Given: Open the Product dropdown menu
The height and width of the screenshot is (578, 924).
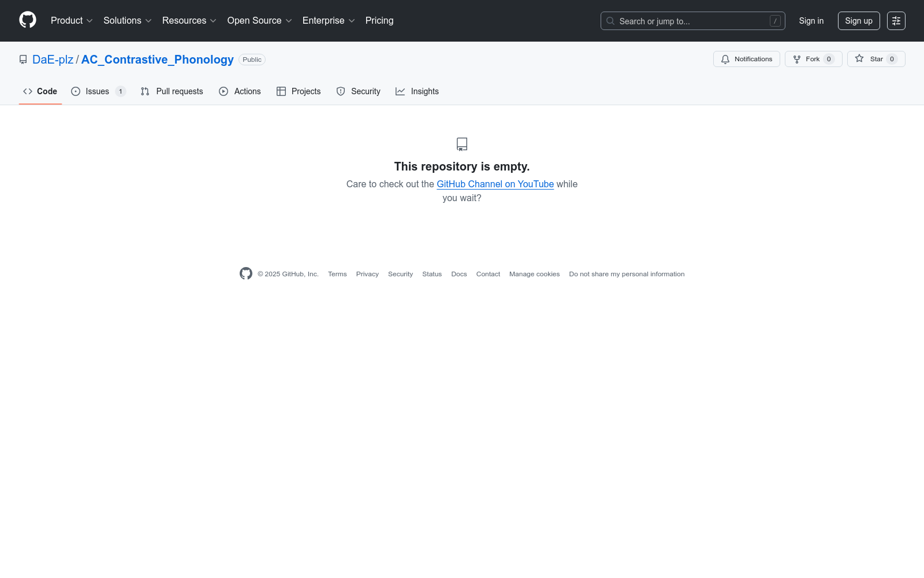Looking at the screenshot, I should (x=72, y=21).
